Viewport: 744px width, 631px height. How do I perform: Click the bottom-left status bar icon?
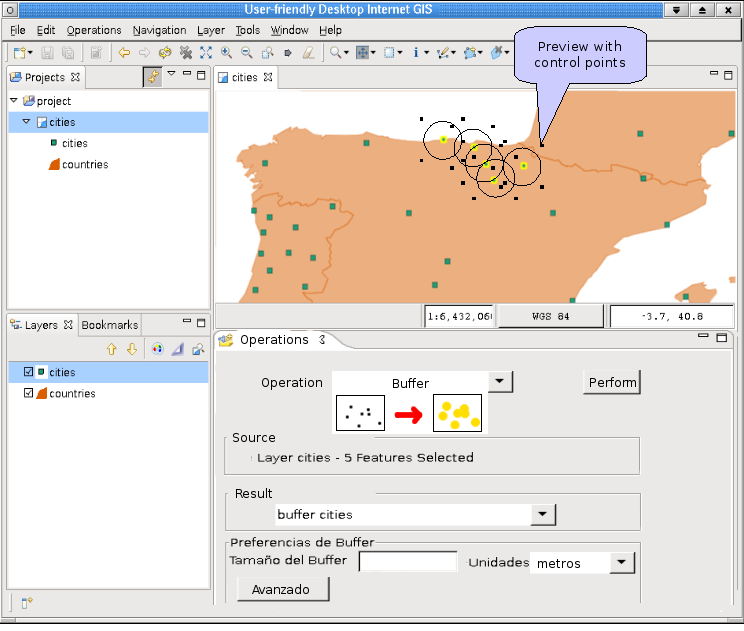point(27,603)
